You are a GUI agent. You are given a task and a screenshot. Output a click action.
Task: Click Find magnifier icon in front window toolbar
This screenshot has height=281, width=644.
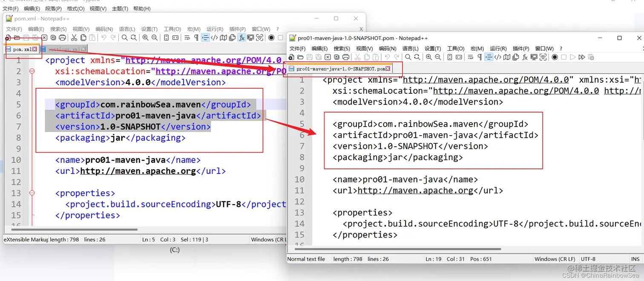408,57
